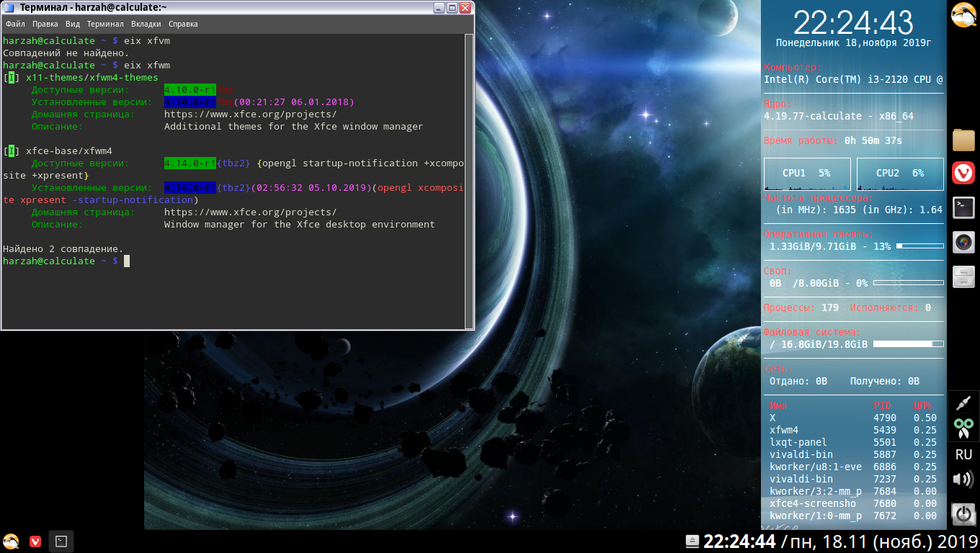Launch Vivaldi from the bottom panel
Image resolution: width=980 pixels, height=553 pixels.
tap(35, 541)
